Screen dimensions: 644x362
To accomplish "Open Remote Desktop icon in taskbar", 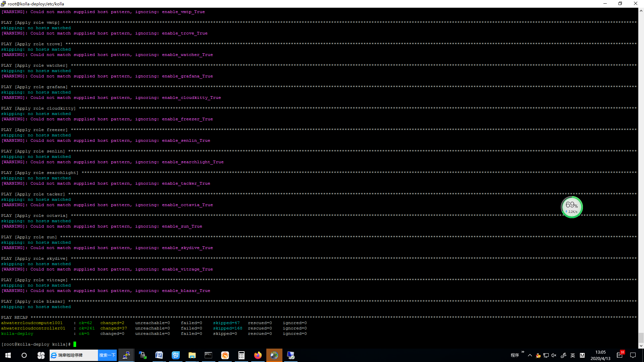I will (x=290, y=355).
